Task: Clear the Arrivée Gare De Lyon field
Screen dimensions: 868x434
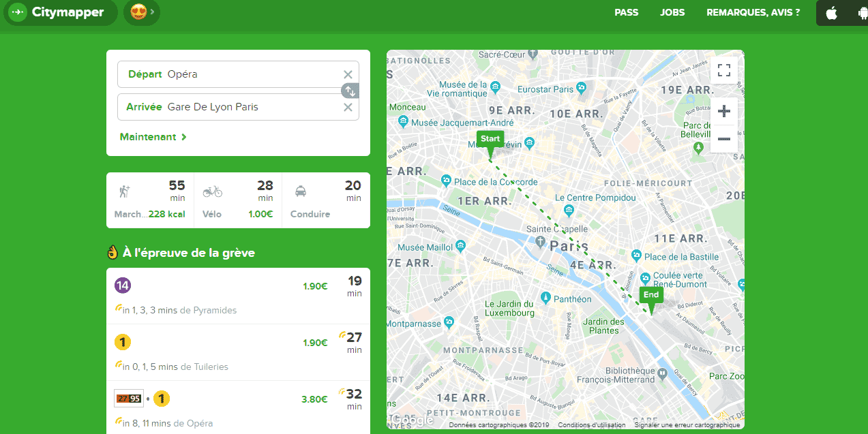Action: coord(348,107)
